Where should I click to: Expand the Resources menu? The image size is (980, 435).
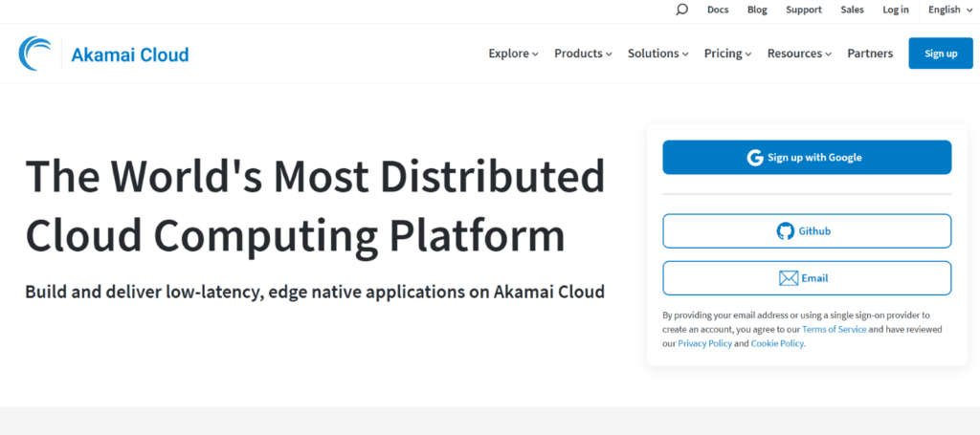(x=799, y=54)
